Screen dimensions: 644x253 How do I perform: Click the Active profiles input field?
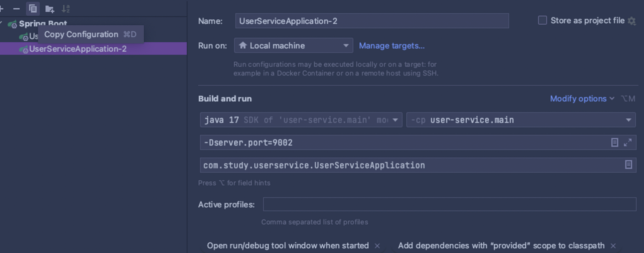click(450, 205)
